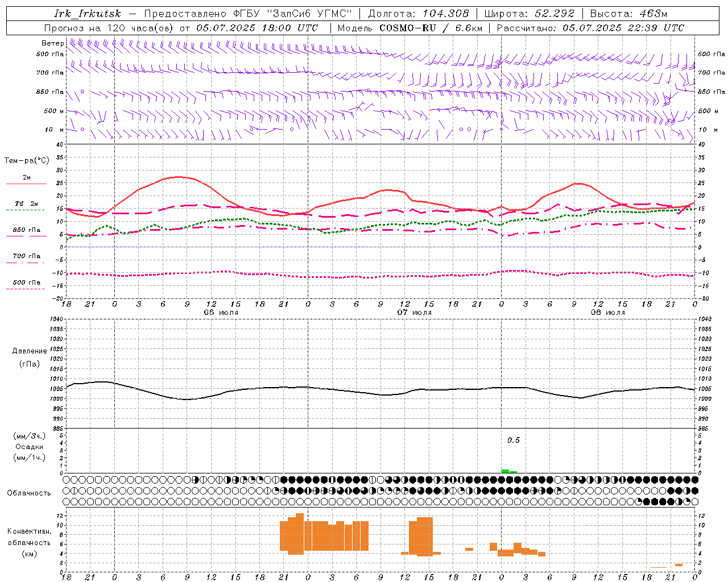Click the dotted pink 500 гПа temperature curve

coord(380,276)
